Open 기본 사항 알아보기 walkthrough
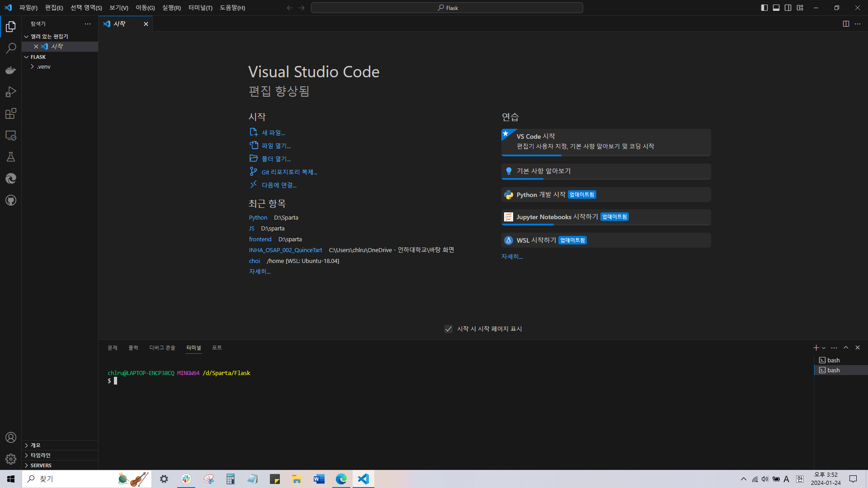Screen dimensions: 868x488 (x=606, y=172)
